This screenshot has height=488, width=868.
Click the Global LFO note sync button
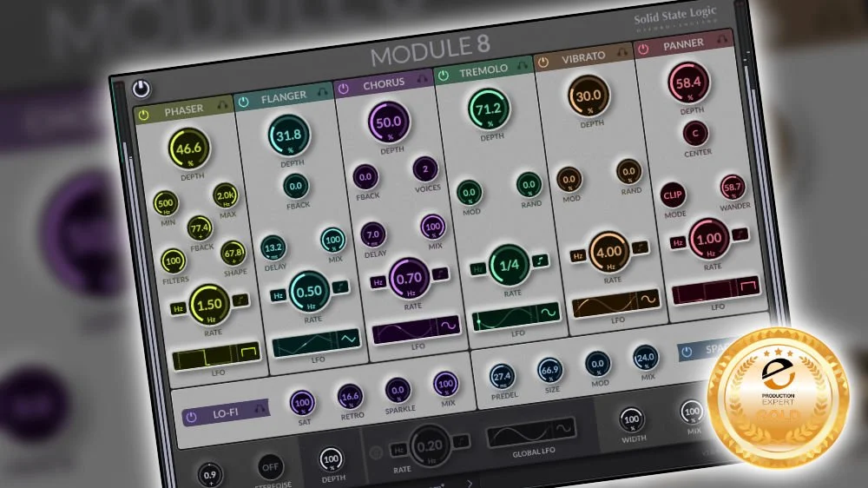pyautogui.click(x=461, y=441)
